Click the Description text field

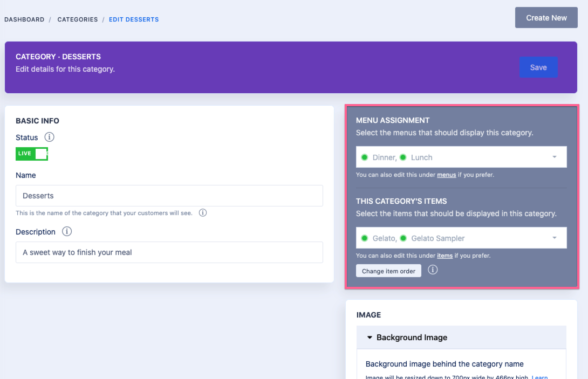(x=169, y=252)
